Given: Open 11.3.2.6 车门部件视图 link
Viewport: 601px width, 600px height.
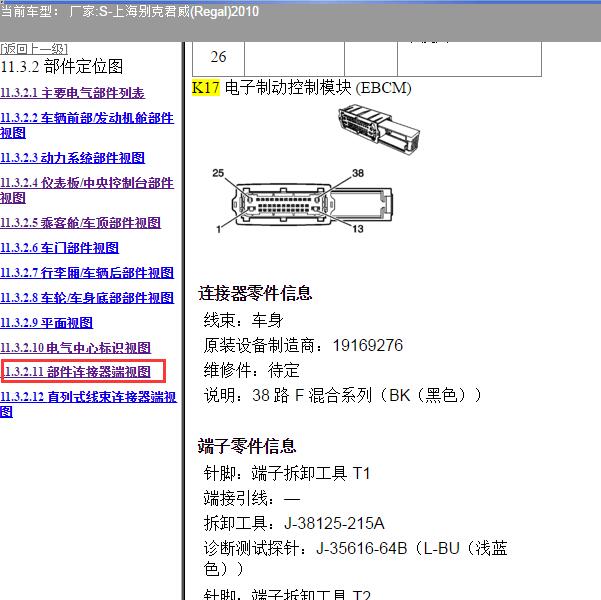Looking at the screenshot, I should 59,248.
